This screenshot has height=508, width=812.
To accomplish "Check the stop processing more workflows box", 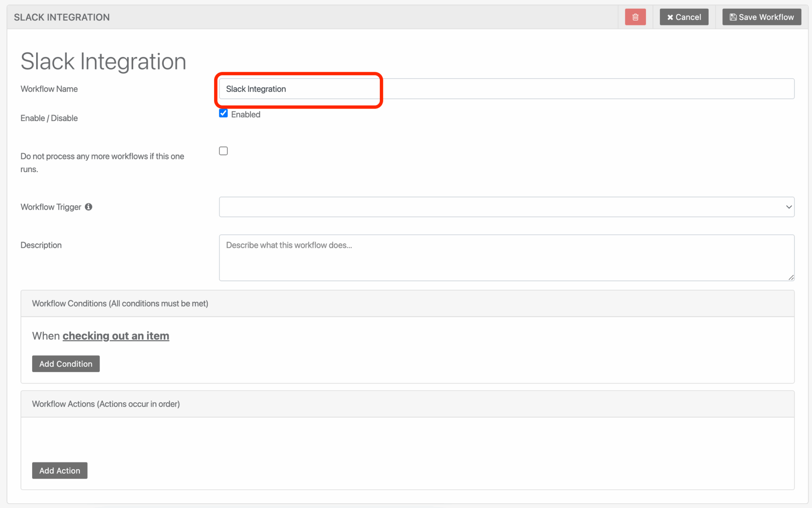I will pyautogui.click(x=223, y=151).
